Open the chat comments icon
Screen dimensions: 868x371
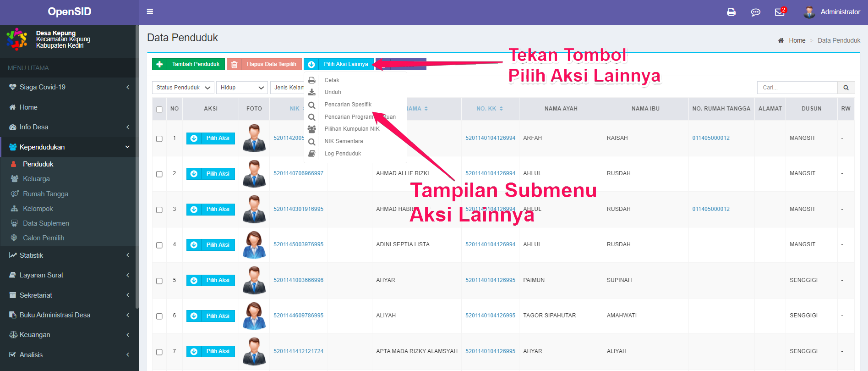pos(755,12)
